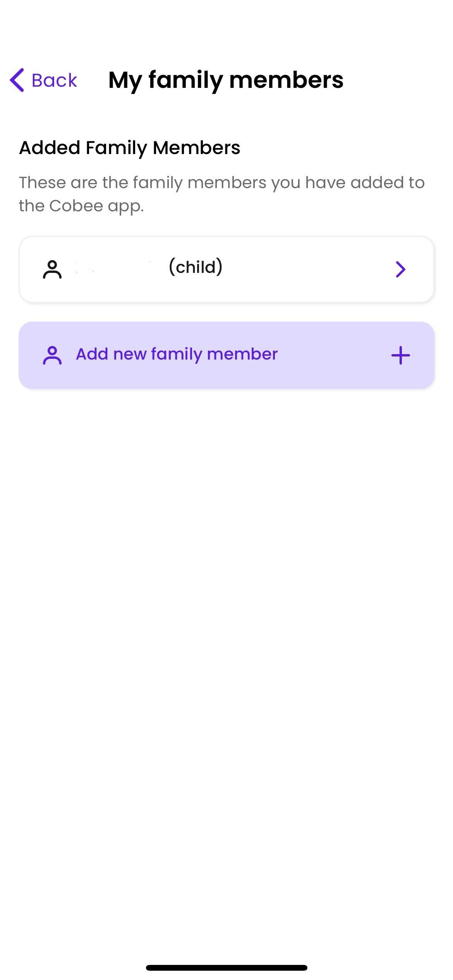Tap the purple back chevron arrow
Viewport: 453px width, 980px height.
(x=17, y=80)
